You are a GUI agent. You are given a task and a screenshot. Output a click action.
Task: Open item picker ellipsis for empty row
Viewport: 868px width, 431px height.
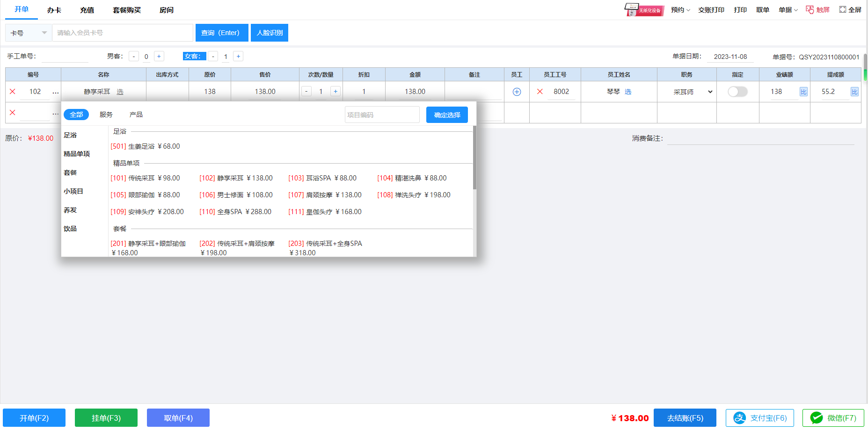tap(56, 113)
